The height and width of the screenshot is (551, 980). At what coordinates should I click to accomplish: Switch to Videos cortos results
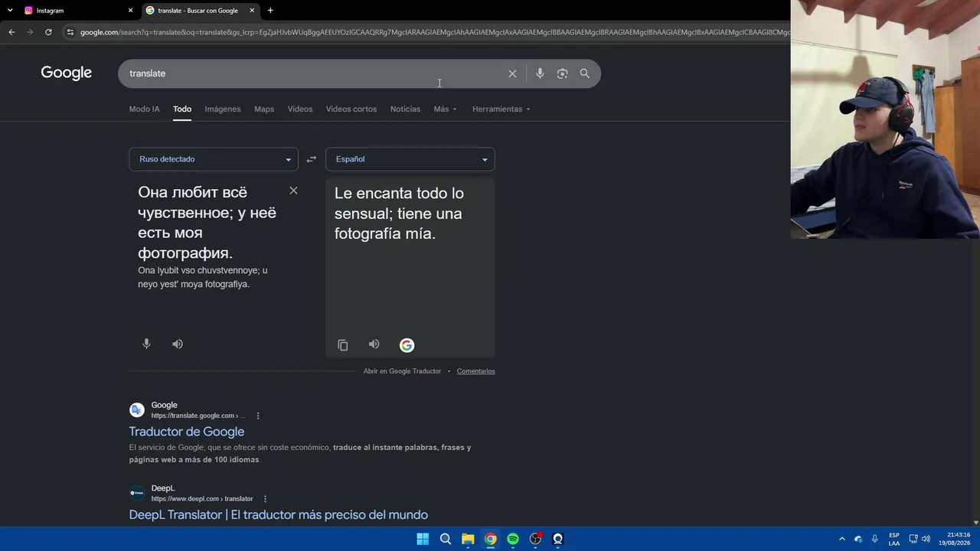tap(351, 109)
